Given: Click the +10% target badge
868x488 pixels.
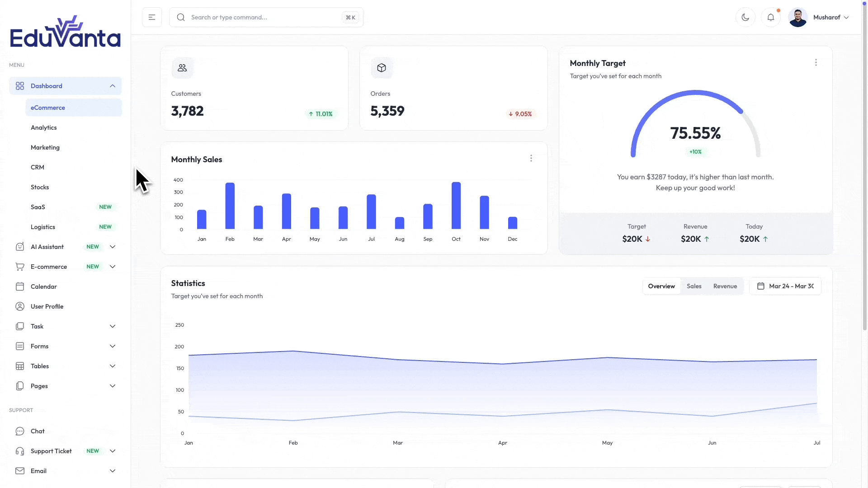Looking at the screenshot, I should [x=696, y=152].
